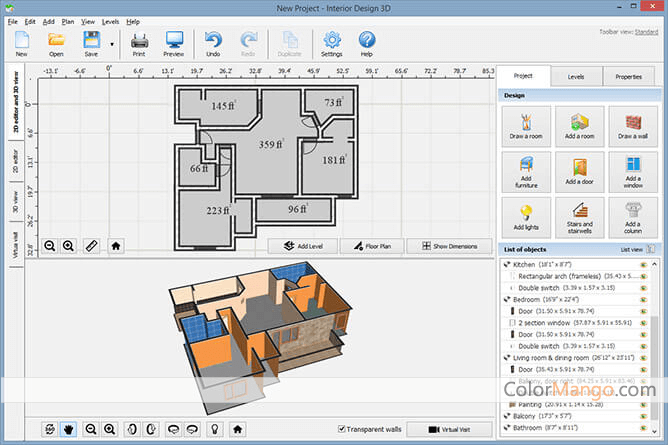Screen dimensions: 668x445
Task: Open Stairs and stairwells
Action: [579, 218]
